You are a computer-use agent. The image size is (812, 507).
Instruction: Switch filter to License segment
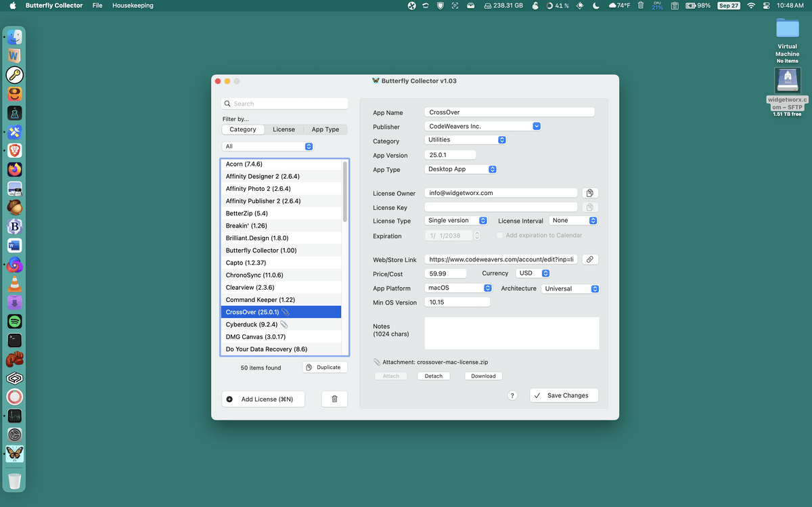(284, 129)
